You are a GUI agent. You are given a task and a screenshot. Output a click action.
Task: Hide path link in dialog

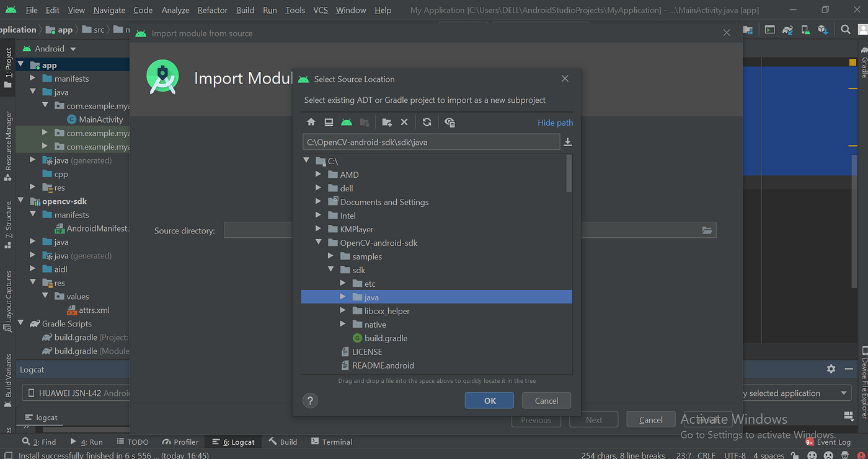555,123
